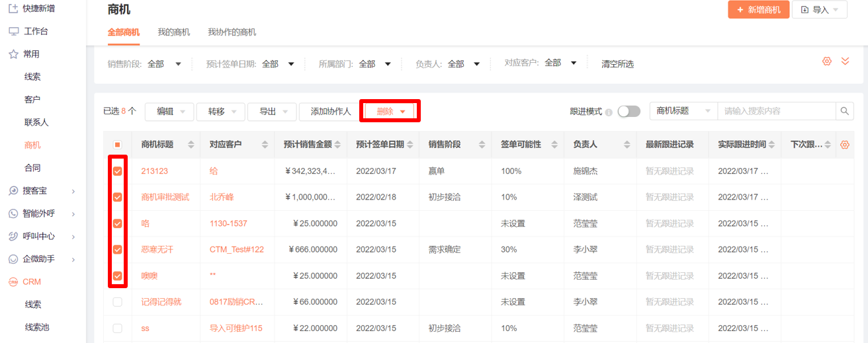Open customer link CTM_Test#122
This screenshot has height=343, width=868.
coord(237,250)
